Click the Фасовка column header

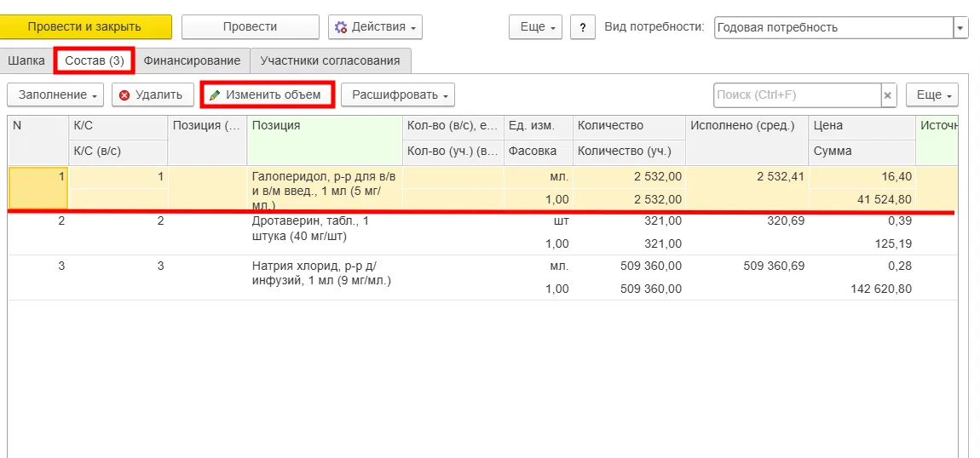(538, 152)
